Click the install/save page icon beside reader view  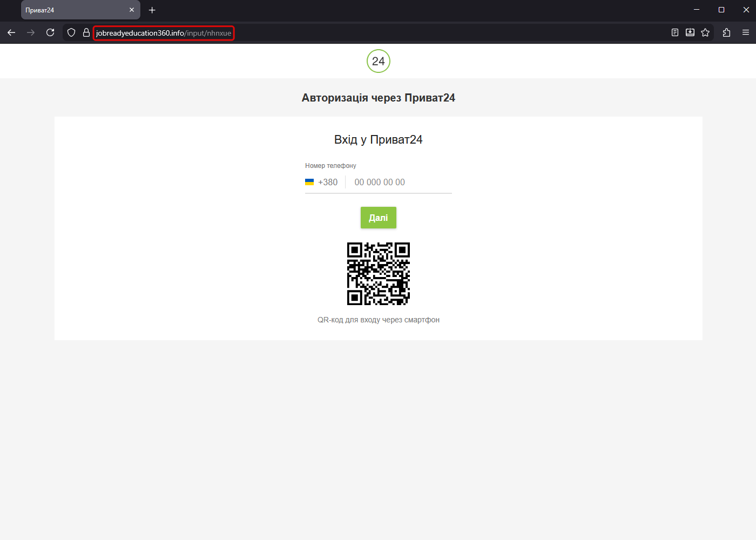click(x=690, y=33)
